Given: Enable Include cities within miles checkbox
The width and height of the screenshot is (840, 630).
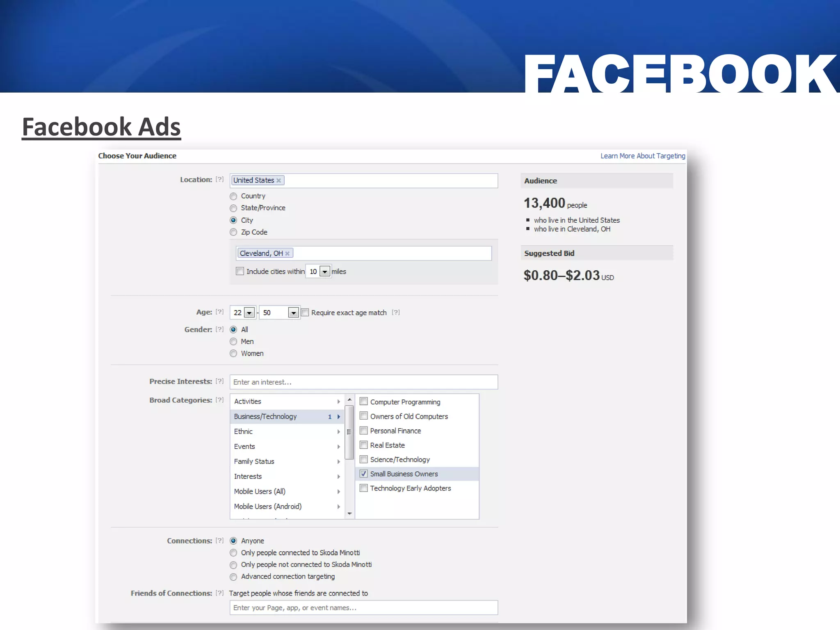Looking at the screenshot, I should tap(240, 271).
